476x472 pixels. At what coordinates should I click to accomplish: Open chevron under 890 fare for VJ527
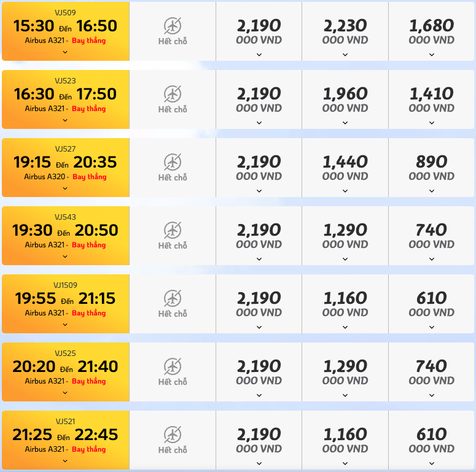click(x=432, y=191)
